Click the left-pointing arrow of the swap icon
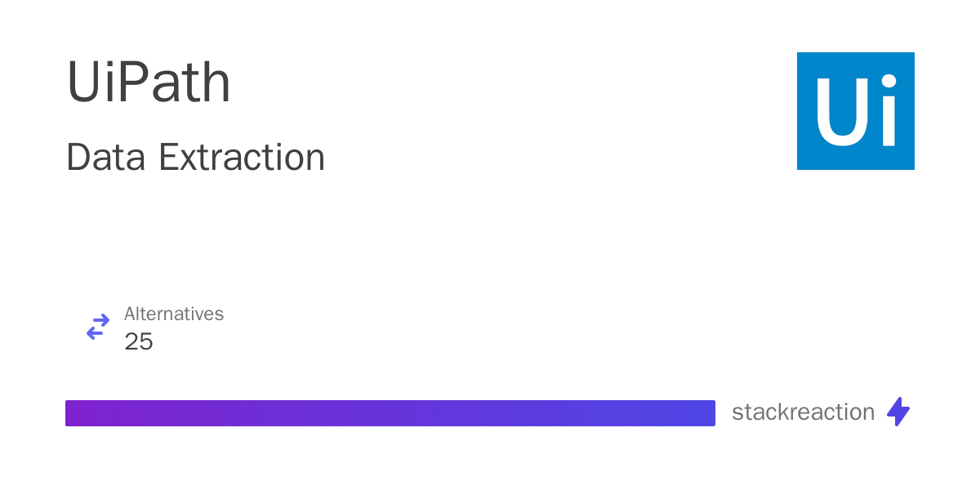 96,334
